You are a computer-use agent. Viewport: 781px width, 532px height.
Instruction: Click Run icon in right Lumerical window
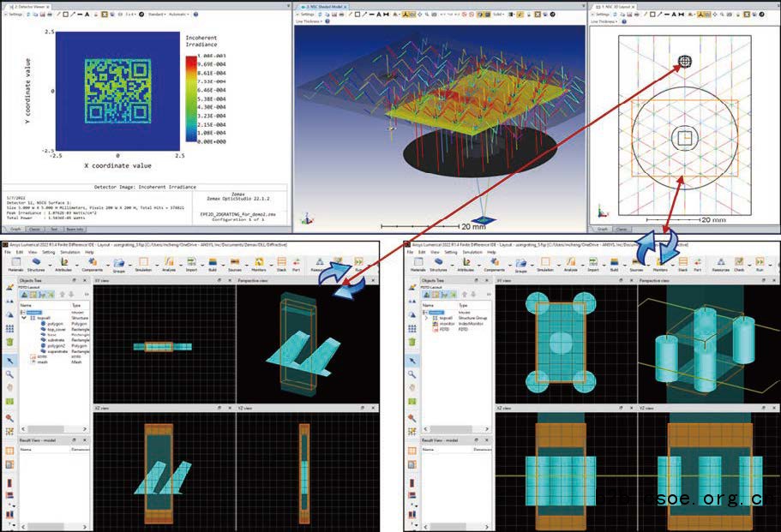760,264
